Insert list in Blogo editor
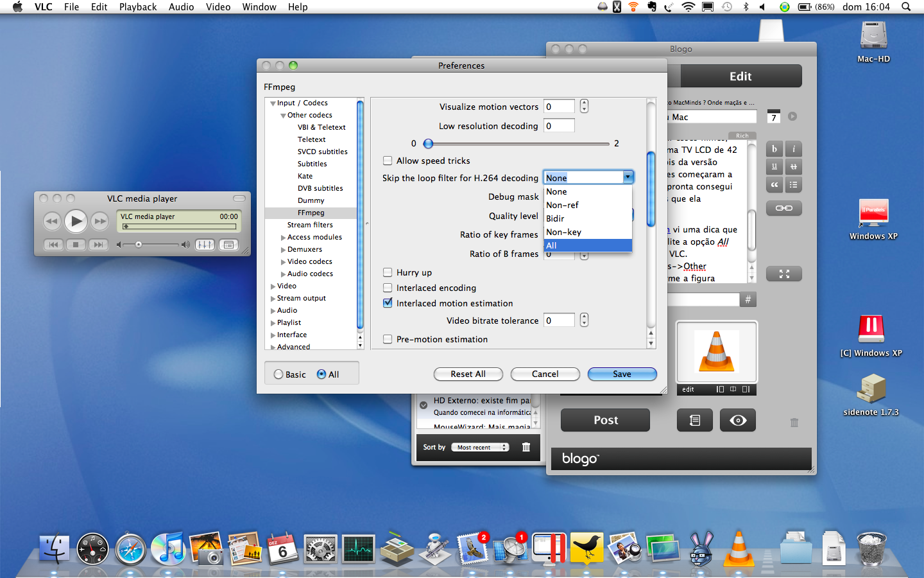The width and height of the screenshot is (924, 578). coord(794,185)
